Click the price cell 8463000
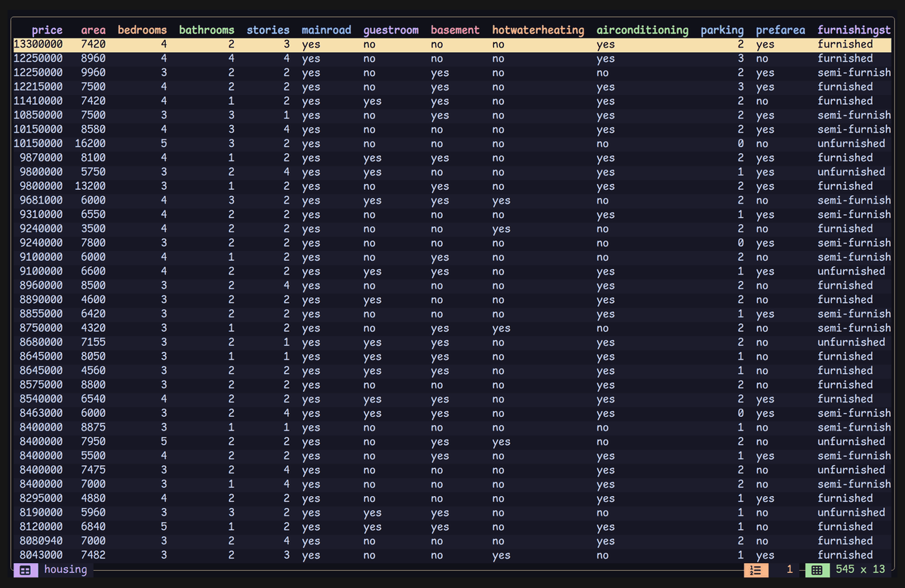The width and height of the screenshot is (905, 588). click(x=41, y=413)
